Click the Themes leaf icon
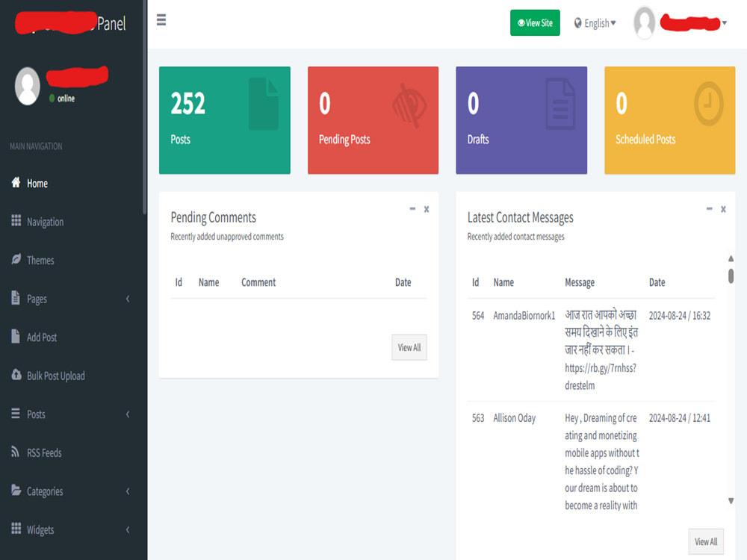This screenshot has height=560, width=747. (16, 259)
